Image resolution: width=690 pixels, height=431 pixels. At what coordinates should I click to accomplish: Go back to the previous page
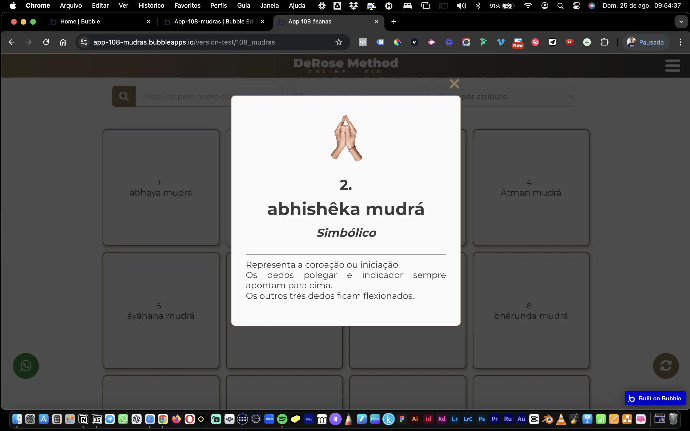(11, 42)
